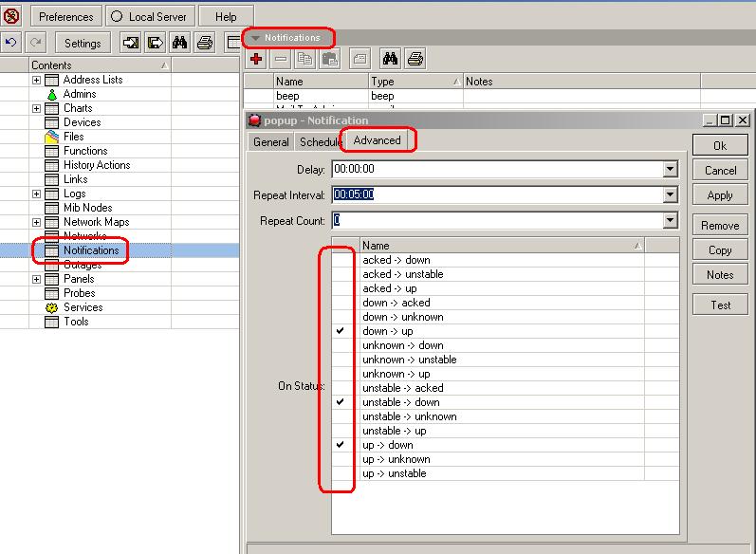This screenshot has width=756, height=554.
Task: Click the Probes table icon
Action: point(51,293)
